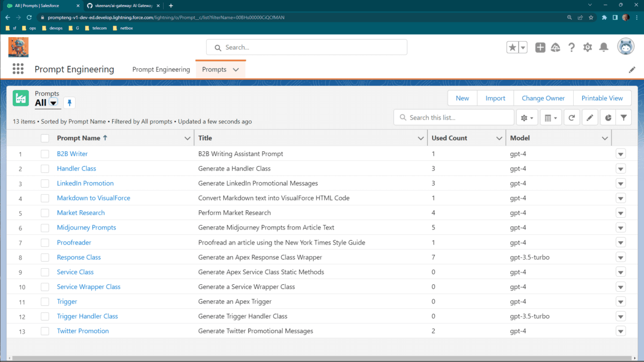Viewport: 644px width, 362px height.
Task: Open the list filter funnel icon
Action: tap(624, 117)
